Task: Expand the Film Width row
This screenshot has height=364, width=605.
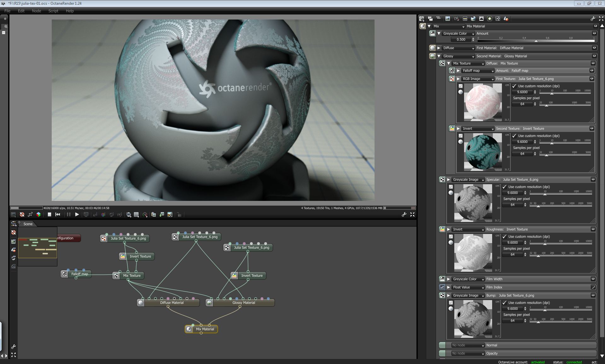Action: tap(449, 279)
